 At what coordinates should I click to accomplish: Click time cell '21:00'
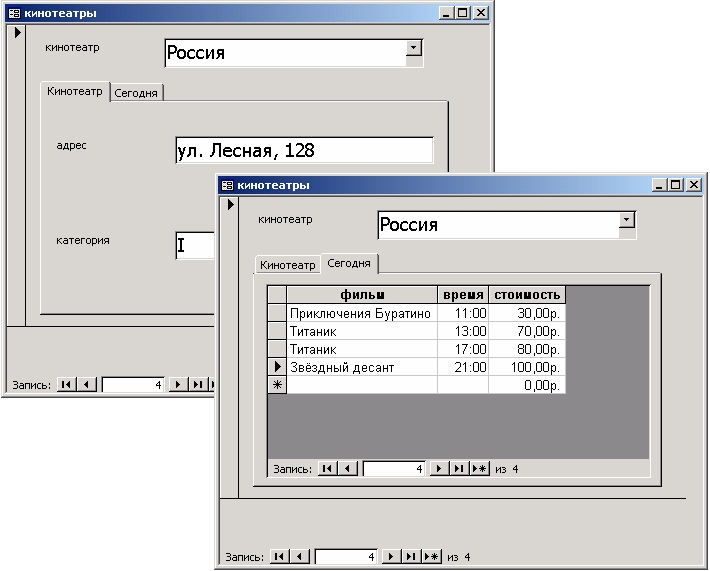pyautogui.click(x=463, y=367)
